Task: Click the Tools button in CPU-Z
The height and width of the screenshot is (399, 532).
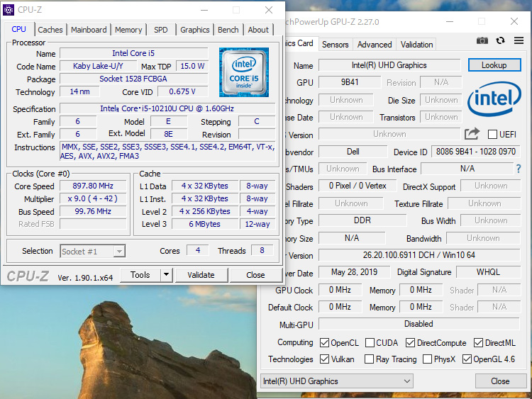Action: (x=140, y=274)
